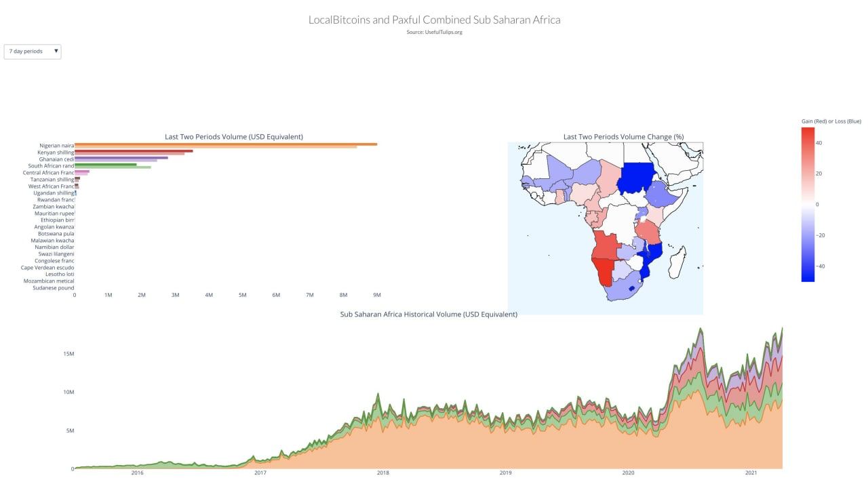Click the "Ghanaian cedi" axis label
The width and height of the screenshot is (868, 482).
coord(57,159)
